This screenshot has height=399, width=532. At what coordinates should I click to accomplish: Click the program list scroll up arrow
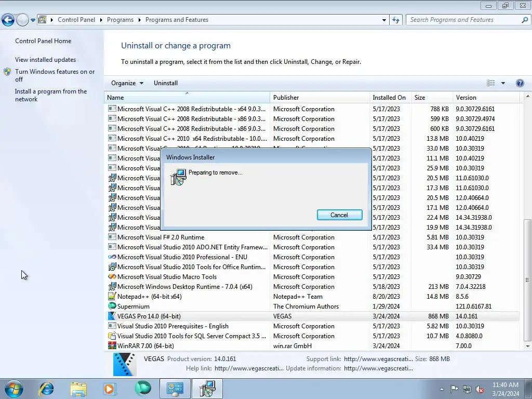coord(528,96)
